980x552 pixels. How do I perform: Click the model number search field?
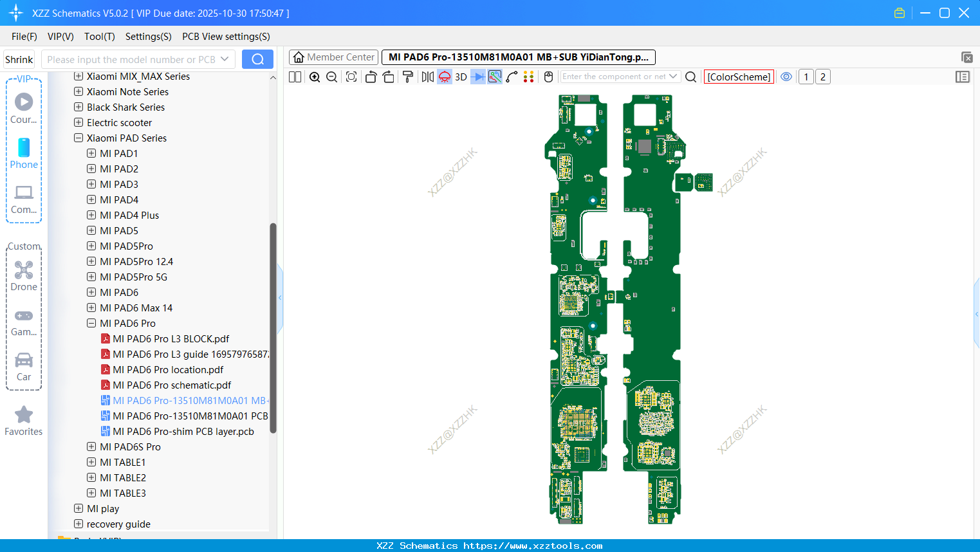131,59
